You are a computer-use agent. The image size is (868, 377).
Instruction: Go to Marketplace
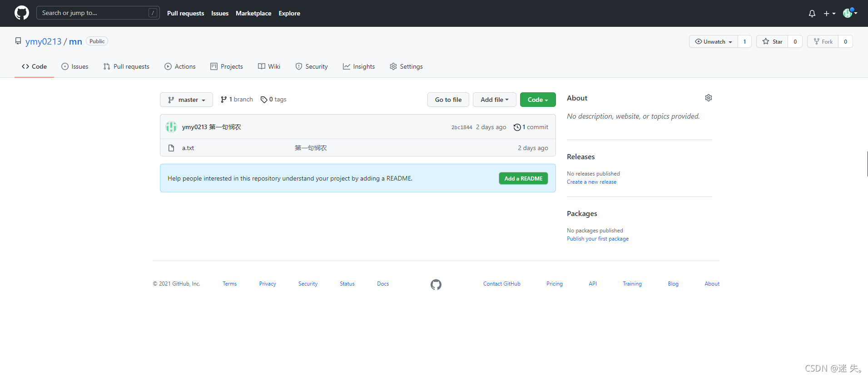point(253,13)
